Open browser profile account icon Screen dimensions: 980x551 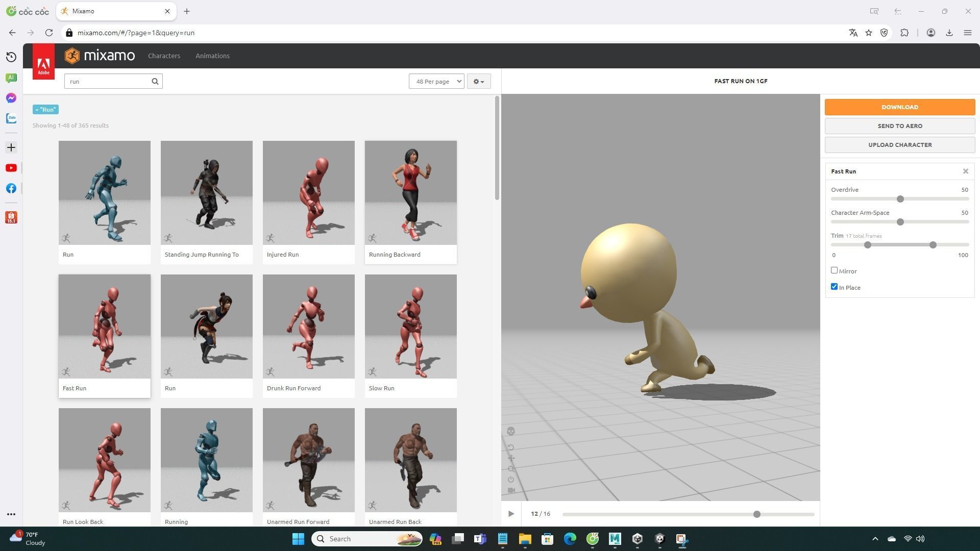[x=931, y=33]
